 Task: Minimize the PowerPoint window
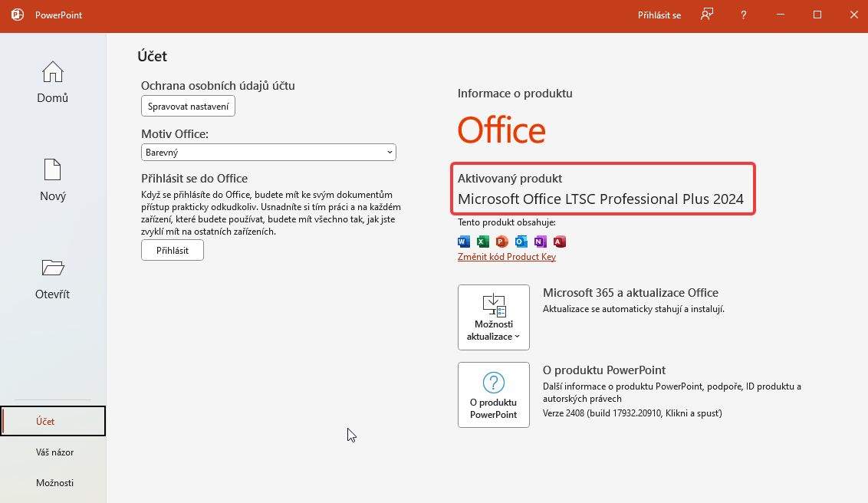pyautogui.click(x=781, y=15)
